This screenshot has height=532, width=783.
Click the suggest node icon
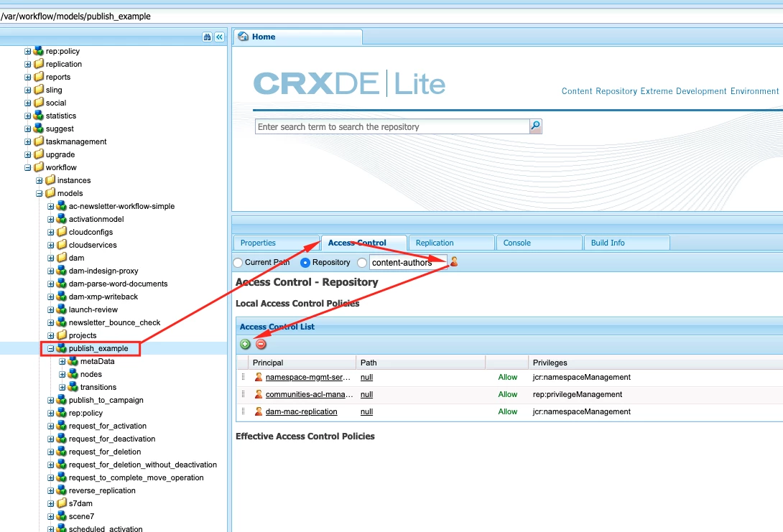click(39, 129)
